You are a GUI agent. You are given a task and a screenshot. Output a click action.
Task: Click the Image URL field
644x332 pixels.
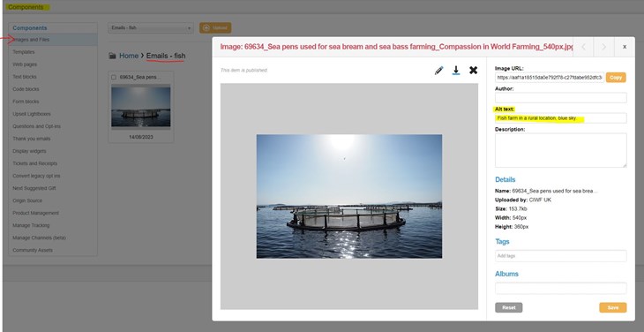tap(550, 77)
